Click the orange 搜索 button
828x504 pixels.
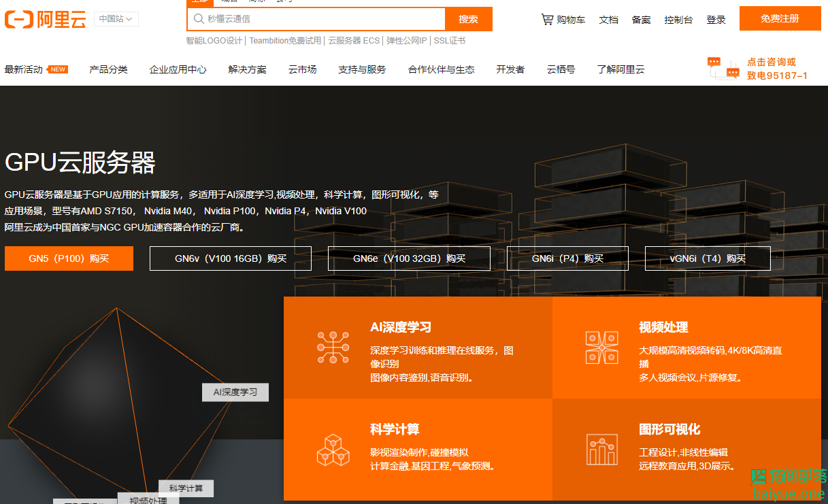(468, 19)
